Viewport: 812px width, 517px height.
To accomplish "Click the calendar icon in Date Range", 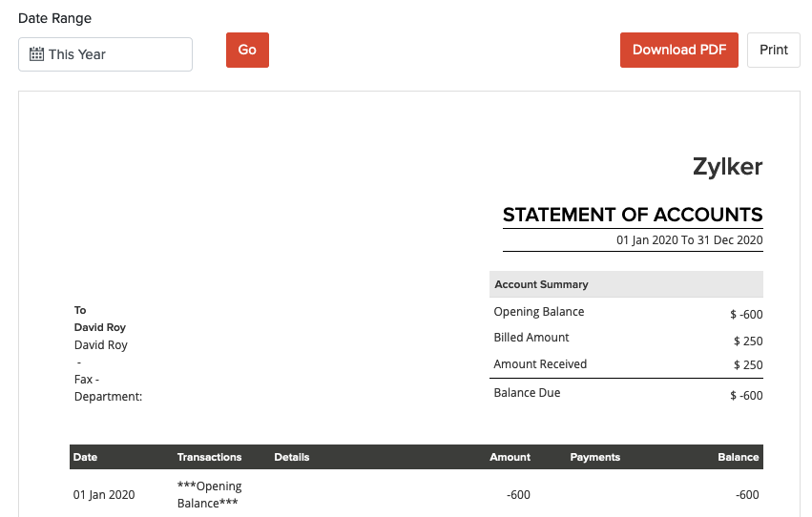I will [x=36, y=54].
